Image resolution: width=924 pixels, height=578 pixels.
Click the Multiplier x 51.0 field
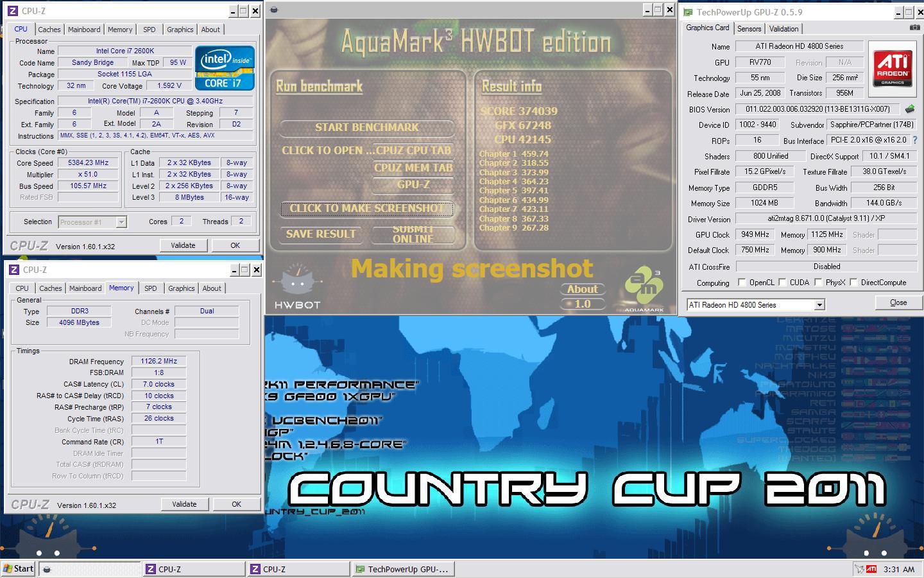tap(89, 175)
